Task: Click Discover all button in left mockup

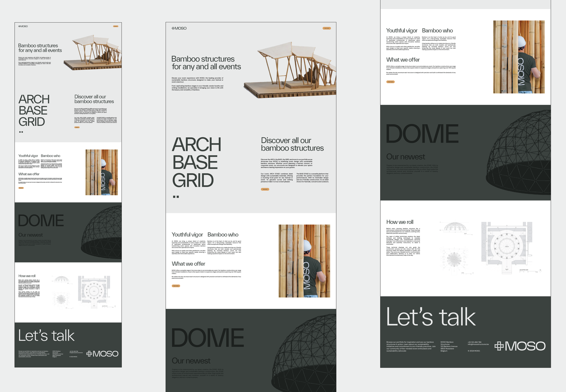Action: point(77,127)
